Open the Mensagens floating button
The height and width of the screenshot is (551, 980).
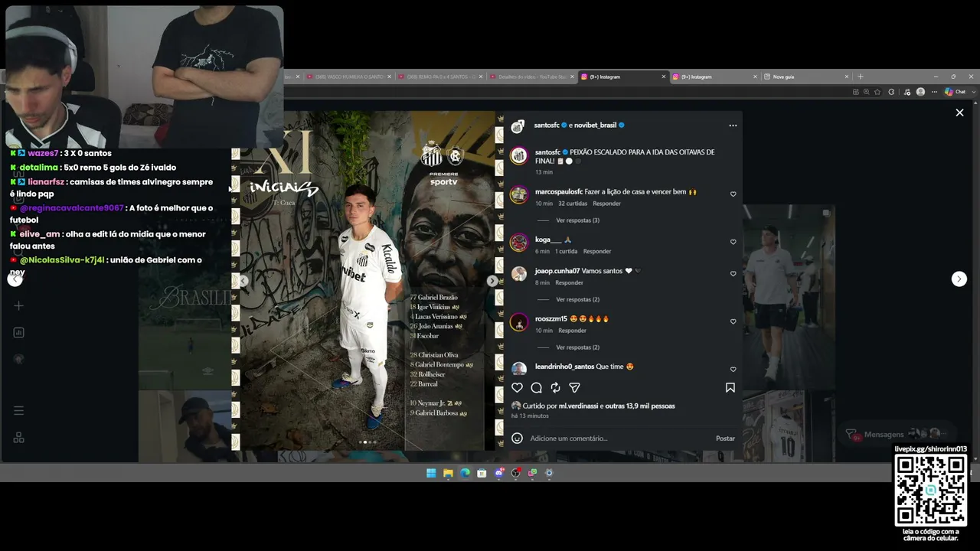896,435
